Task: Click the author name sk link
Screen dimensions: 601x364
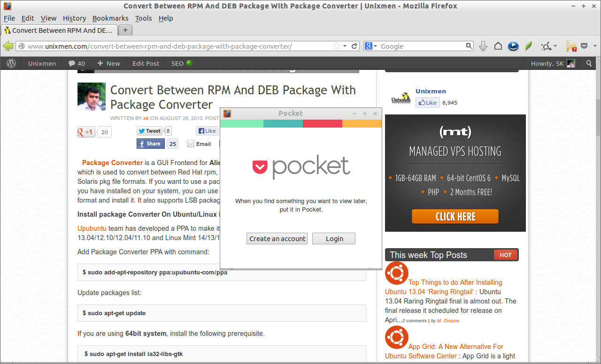Action: pyautogui.click(x=146, y=118)
